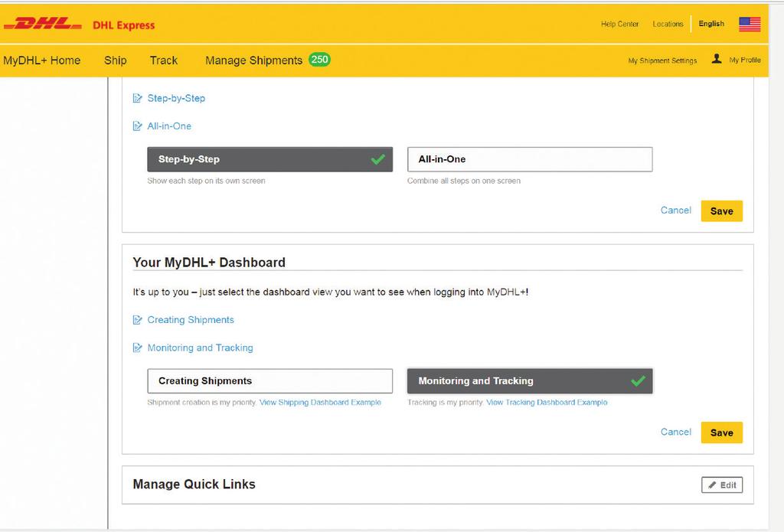Click the Step-by-Step blue link
This screenshot has width=784, height=532.
click(176, 99)
